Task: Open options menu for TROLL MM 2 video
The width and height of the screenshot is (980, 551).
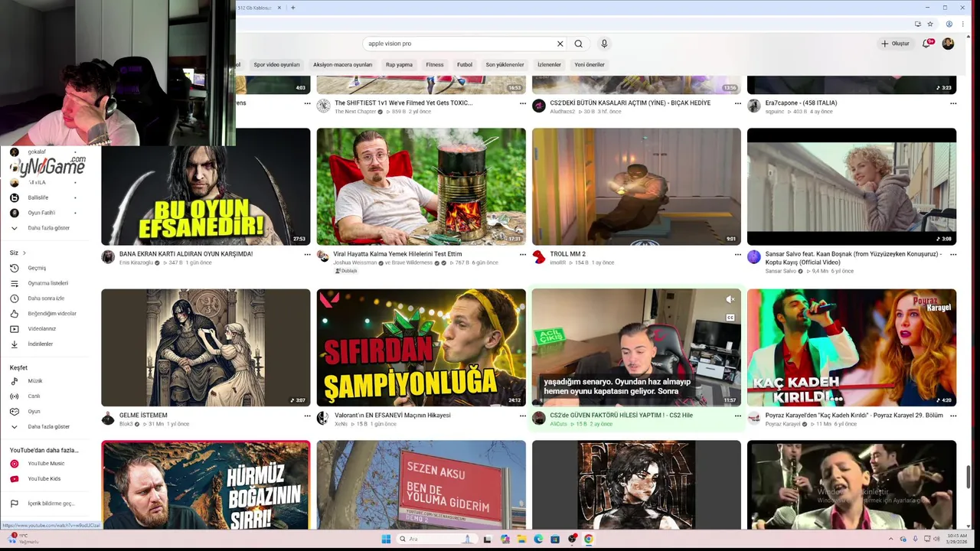Action: [738, 254]
